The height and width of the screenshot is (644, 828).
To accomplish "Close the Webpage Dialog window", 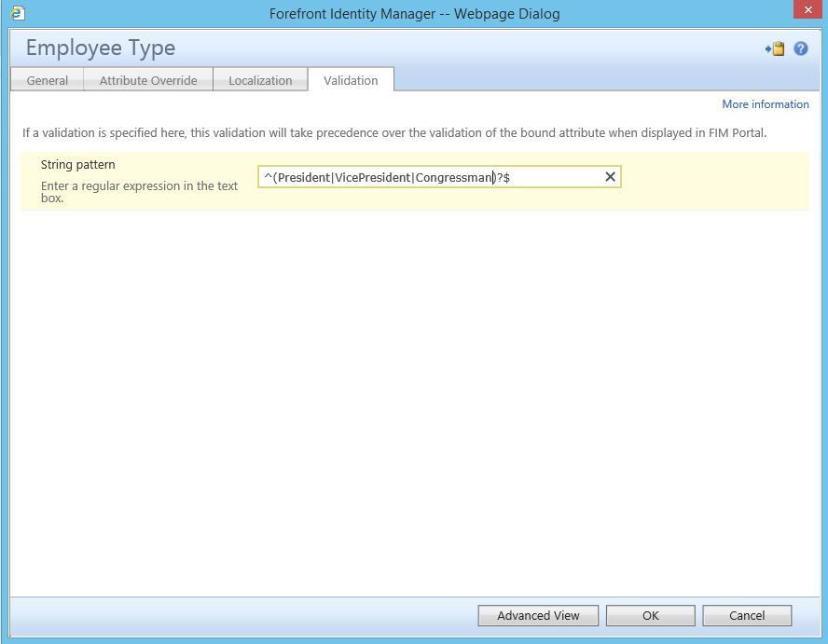I will pos(807,9).
